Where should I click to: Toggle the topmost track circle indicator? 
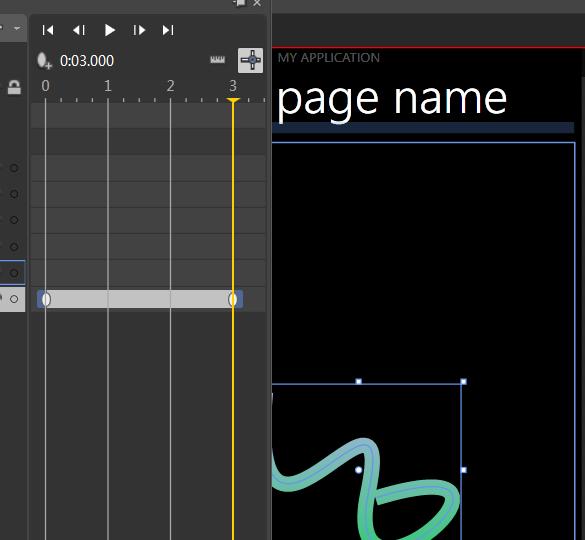[x=14, y=168]
